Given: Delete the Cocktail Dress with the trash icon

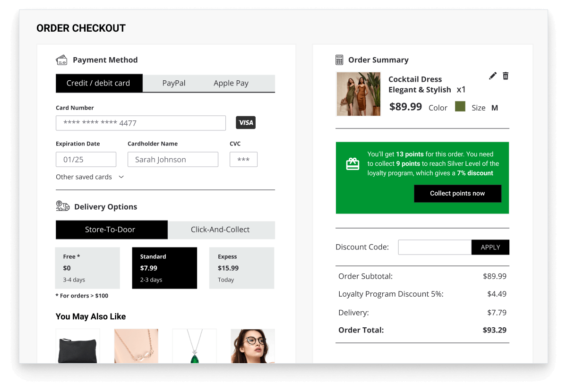Looking at the screenshot, I should tap(506, 76).
